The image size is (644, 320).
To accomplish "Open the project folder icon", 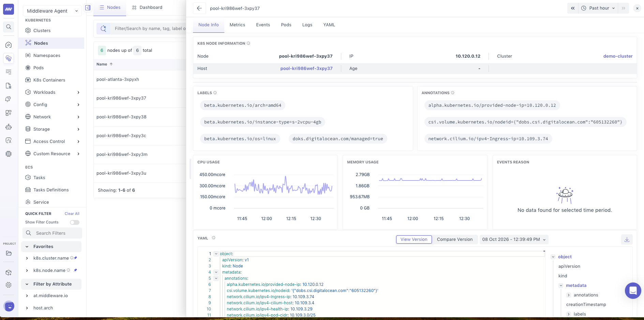I will coord(9,253).
